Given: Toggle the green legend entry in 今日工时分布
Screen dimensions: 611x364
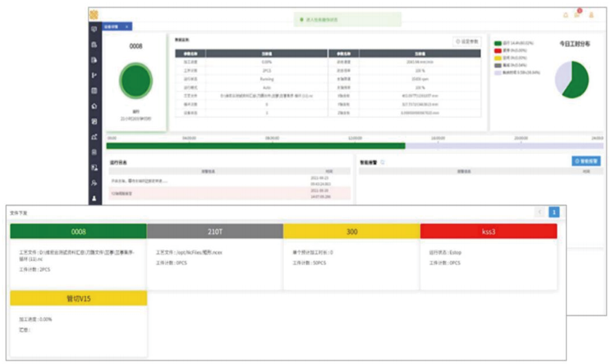Looking at the screenshot, I should (x=514, y=43).
